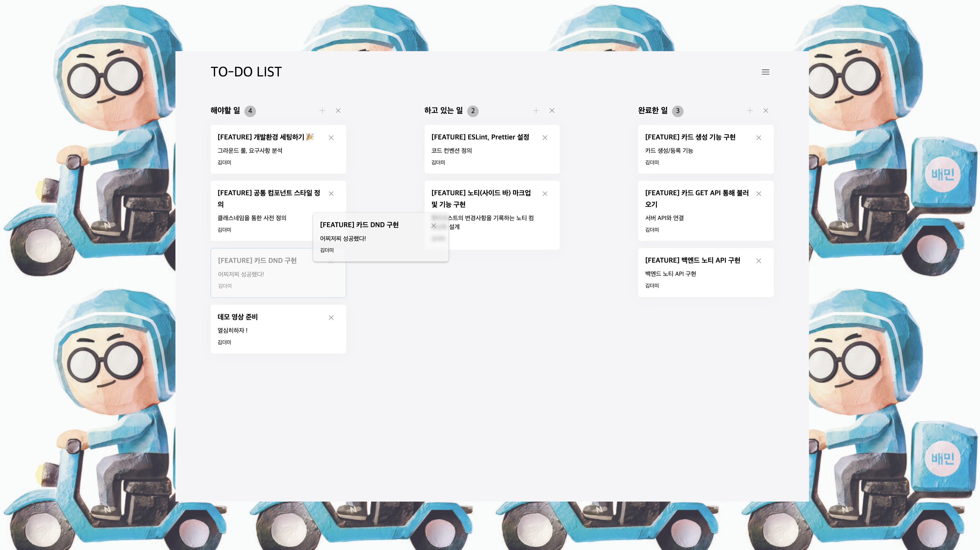The height and width of the screenshot is (550, 980).
Task: Remove the 공통 컴포넌트 스타일 정의 card
Action: 331,194
